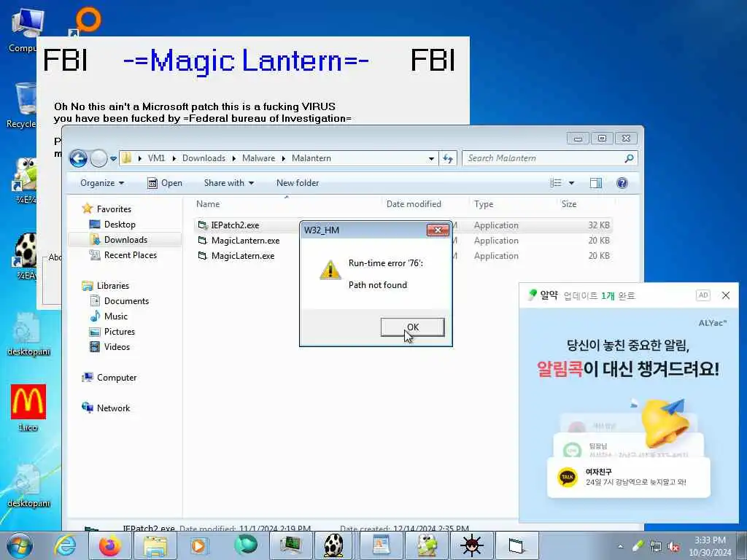Screen dimensions: 747x560
Task: Click the green frog taskbar icon
Action: (x=427, y=545)
